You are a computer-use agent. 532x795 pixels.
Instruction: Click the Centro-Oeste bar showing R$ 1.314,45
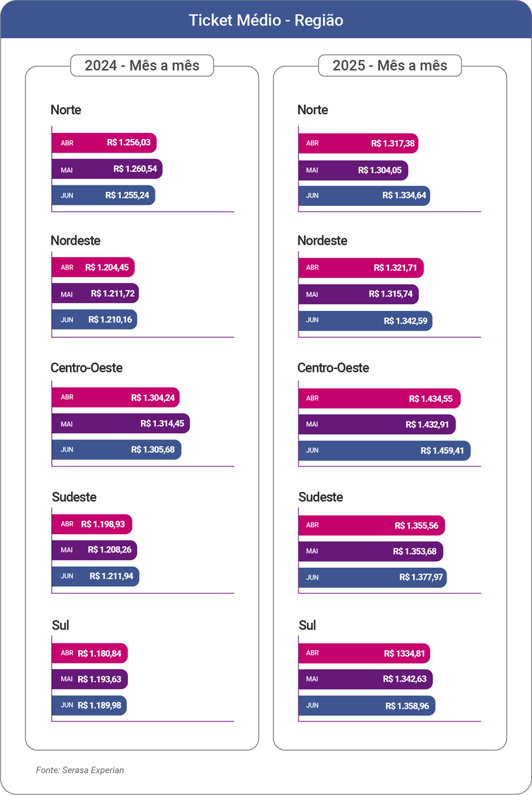(121, 424)
